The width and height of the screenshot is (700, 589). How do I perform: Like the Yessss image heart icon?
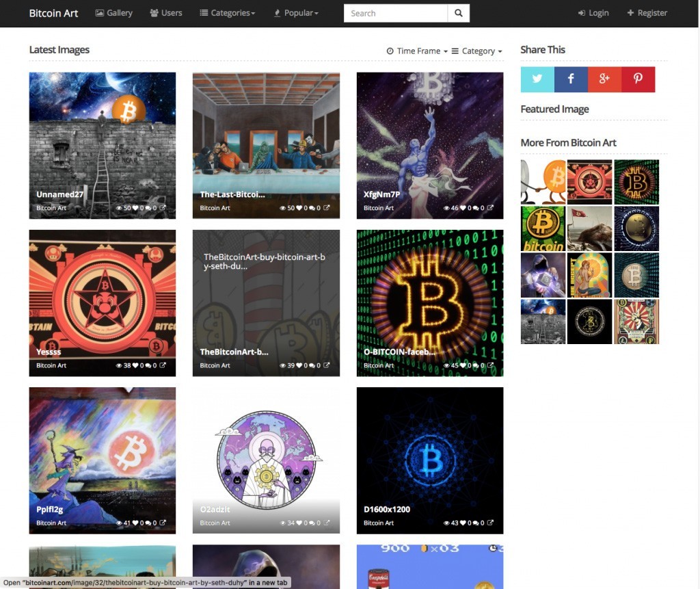(x=135, y=365)
